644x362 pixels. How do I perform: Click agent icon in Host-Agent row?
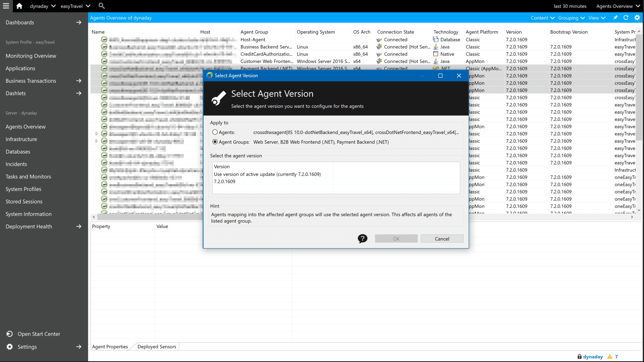tap(104, 39)
